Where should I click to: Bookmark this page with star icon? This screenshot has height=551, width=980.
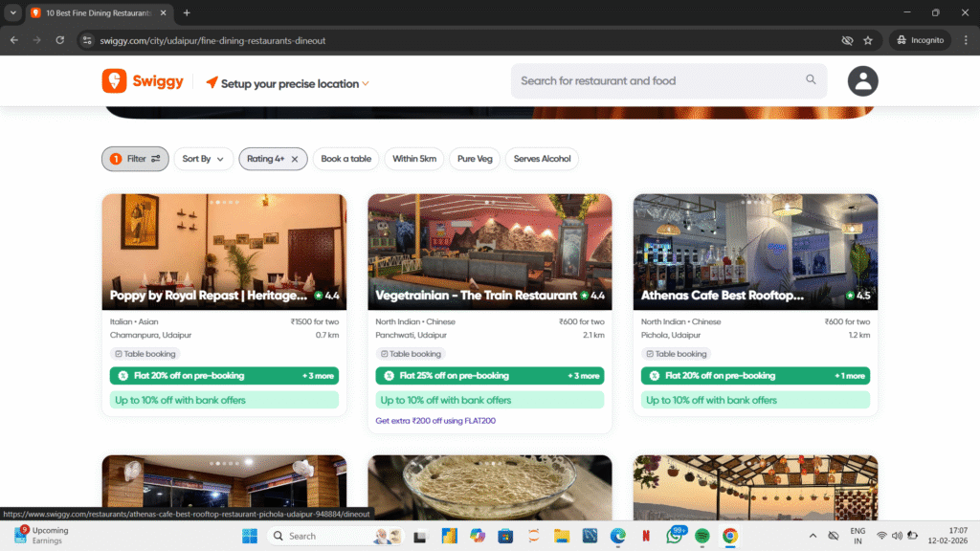868,40
